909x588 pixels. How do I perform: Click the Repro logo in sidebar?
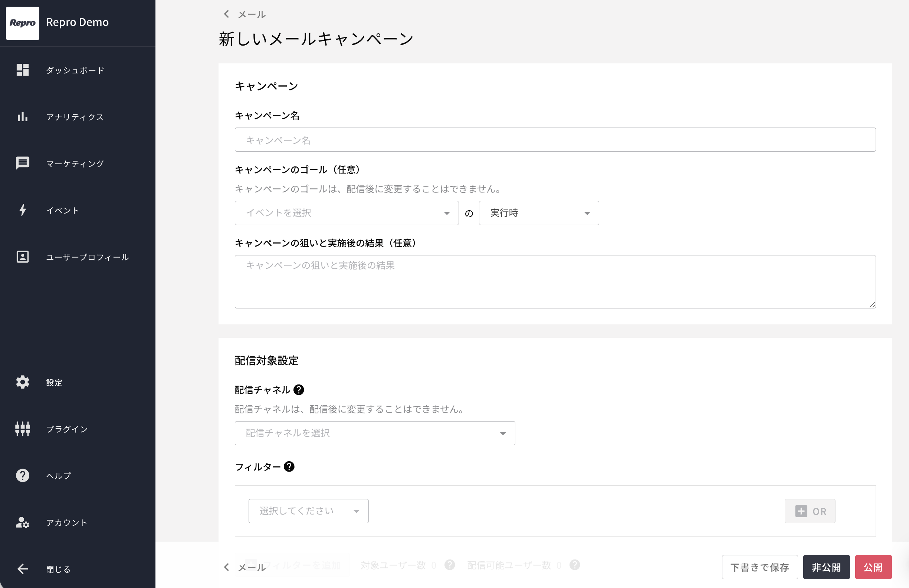[23, 23]
